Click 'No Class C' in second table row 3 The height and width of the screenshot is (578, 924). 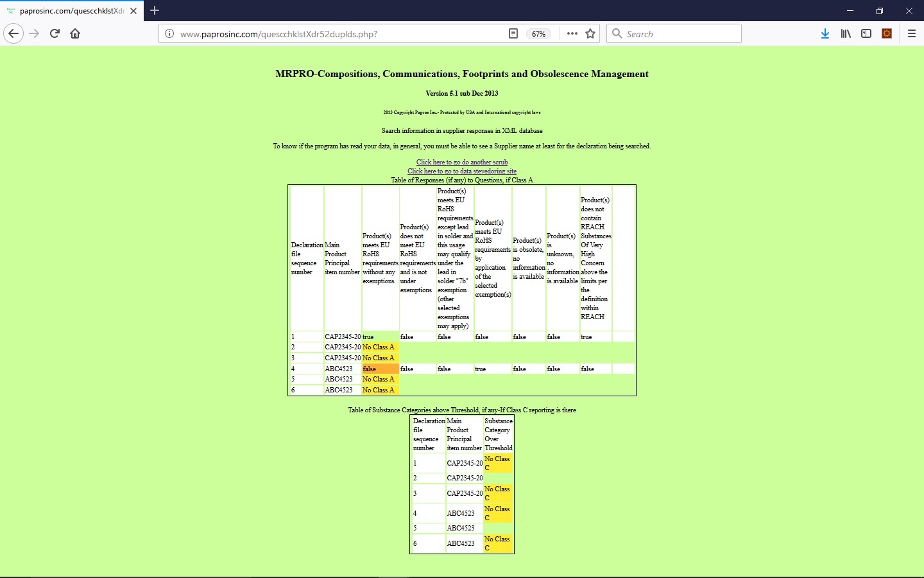point(498,493)
